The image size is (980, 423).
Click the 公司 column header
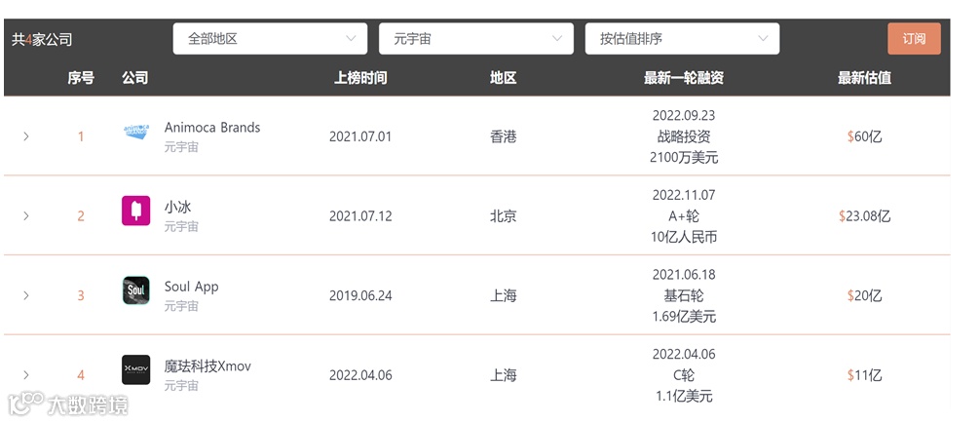(x=135, y=78)
